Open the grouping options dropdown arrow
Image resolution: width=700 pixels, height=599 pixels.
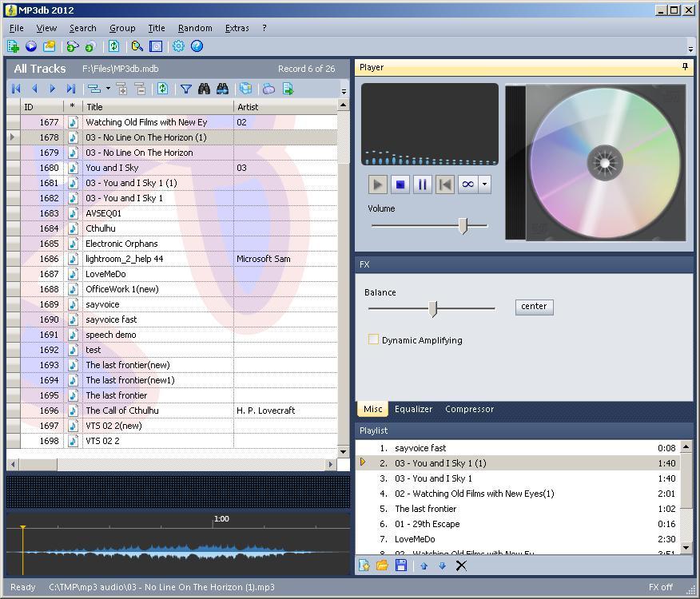click(108, 89)
